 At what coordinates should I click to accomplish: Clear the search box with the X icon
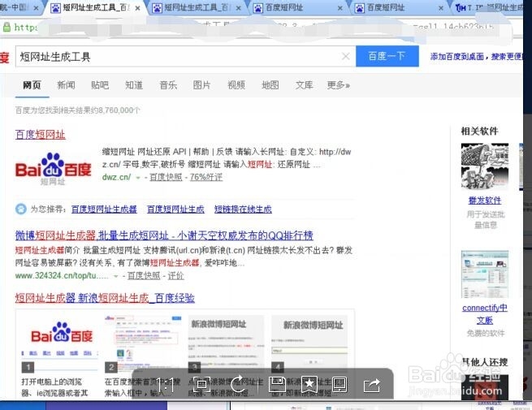(345, 56)
